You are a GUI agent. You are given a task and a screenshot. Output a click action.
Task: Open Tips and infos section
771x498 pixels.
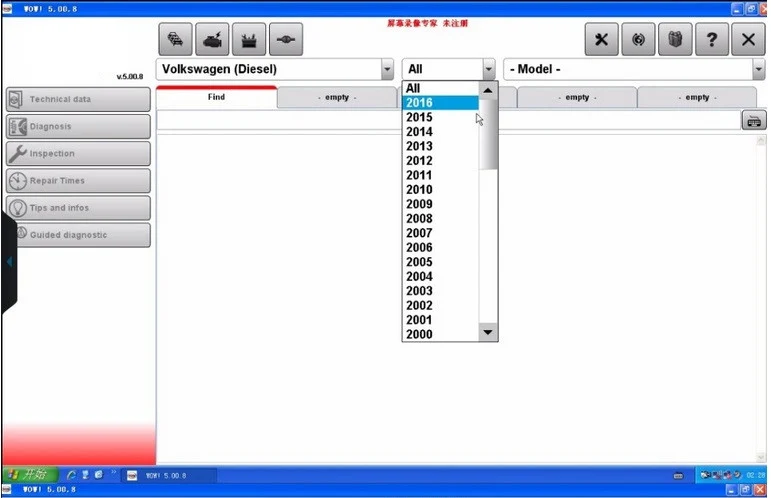point(78,207)
